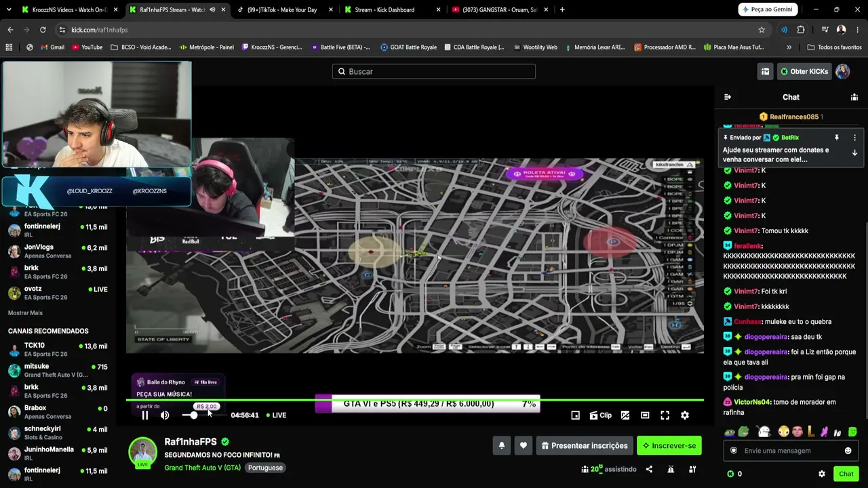
Task: Click the kick.com address bar URL
Action: point(100,30)
